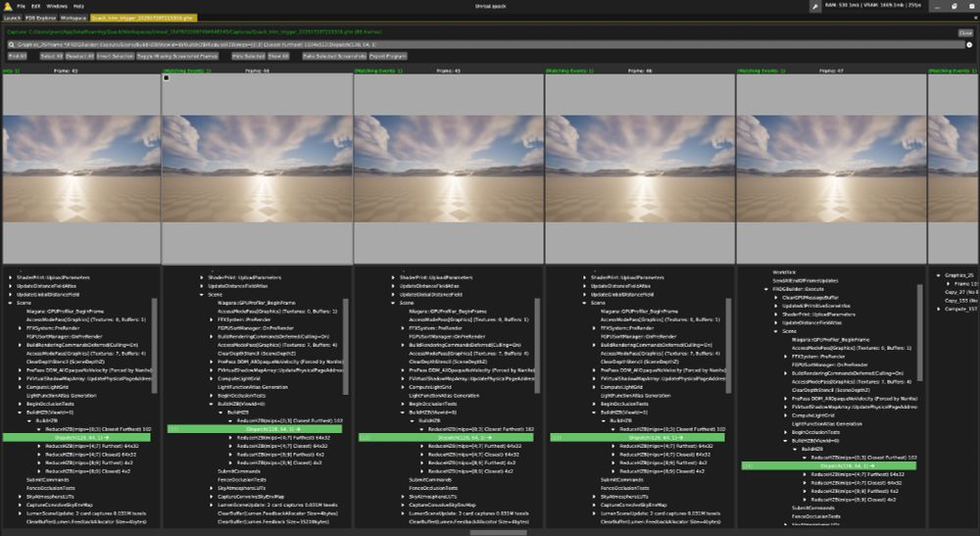Click 'SubmitCommands' in the Frame 43 tree
This screenshot has width=980, height=536.
pyautogui.click(x=47, y=480)
